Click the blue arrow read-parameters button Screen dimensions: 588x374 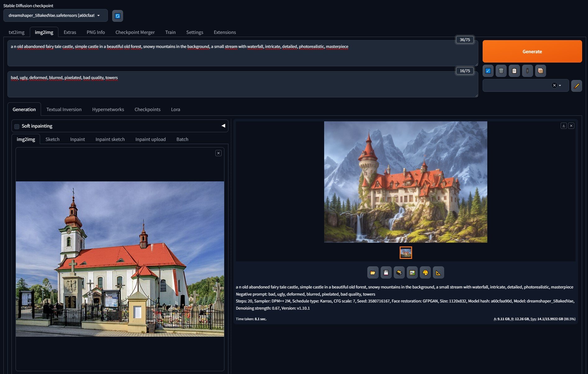coord(488,71)
